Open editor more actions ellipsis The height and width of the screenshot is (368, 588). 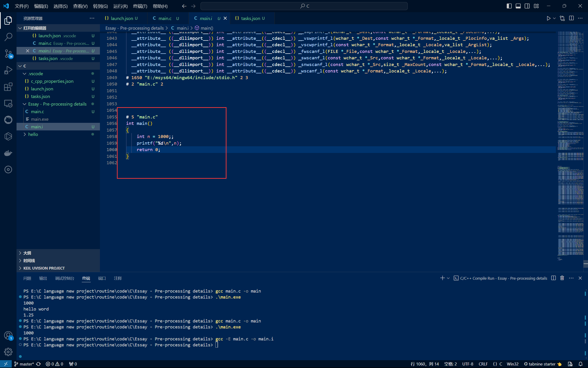coord(580,18)
